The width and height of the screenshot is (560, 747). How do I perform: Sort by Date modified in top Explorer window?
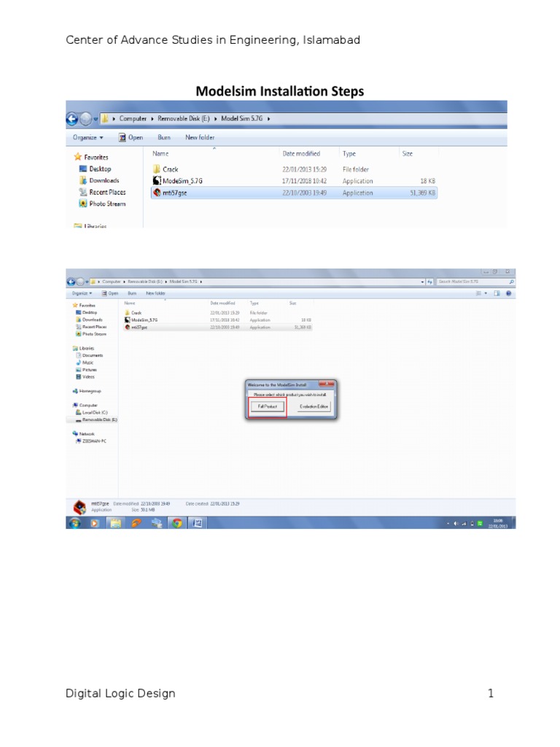(301, 153)
